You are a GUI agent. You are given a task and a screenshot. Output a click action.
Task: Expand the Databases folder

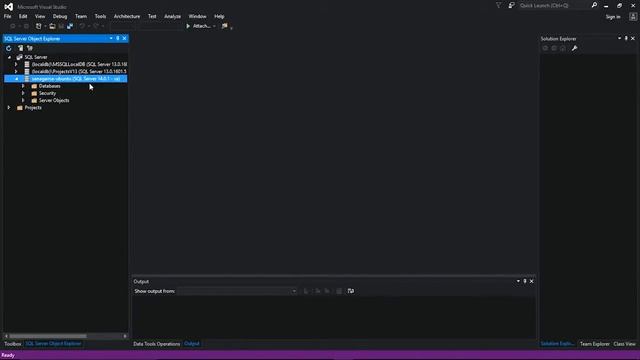23,86
